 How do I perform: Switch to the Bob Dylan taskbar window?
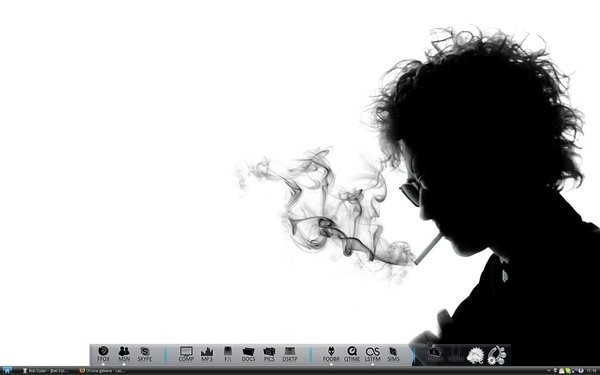tap(46, 371)
